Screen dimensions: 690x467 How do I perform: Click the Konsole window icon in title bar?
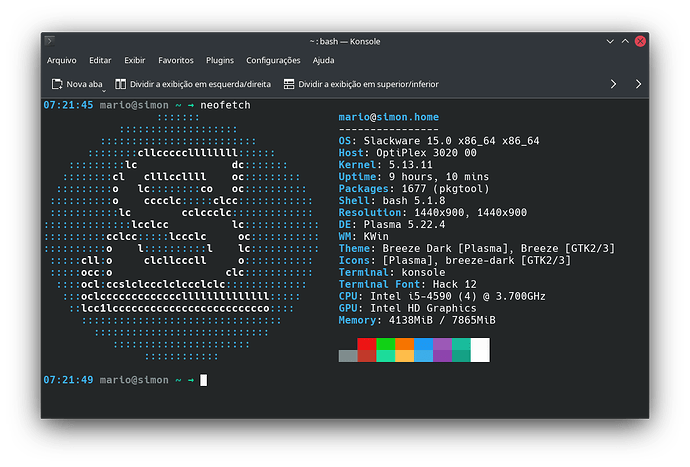[50, 41]
